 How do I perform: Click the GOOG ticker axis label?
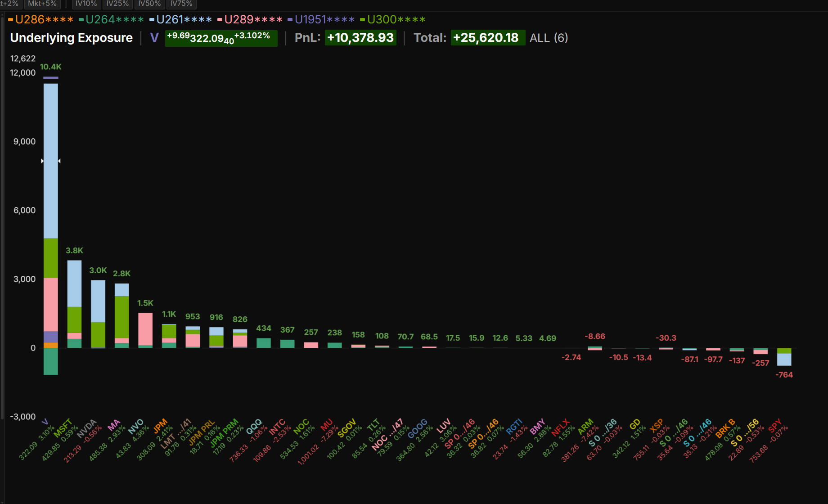click(x=418, y=428)
